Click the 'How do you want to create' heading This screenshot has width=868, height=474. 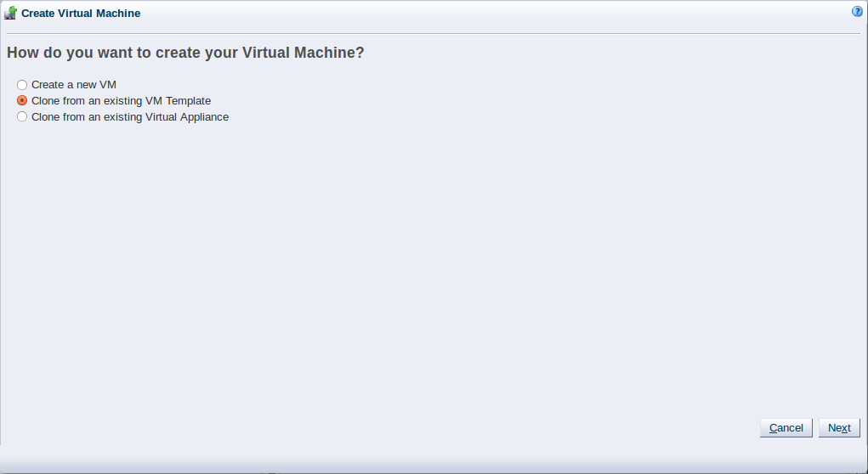click(x=185, y=53)
